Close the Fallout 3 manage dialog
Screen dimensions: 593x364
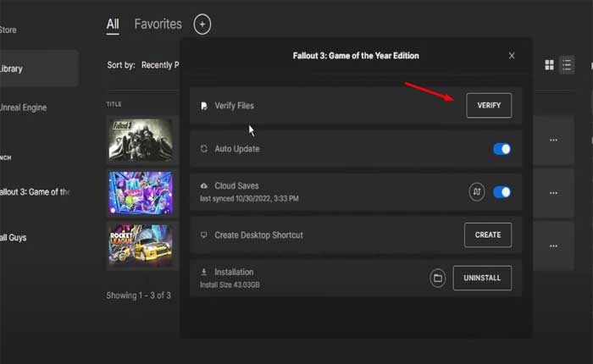point(512,56)
